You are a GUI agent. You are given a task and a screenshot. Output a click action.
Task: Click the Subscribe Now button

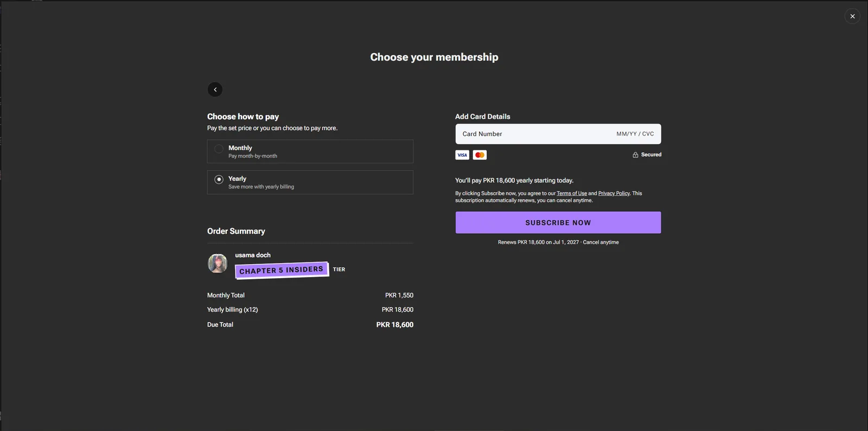pyautogui.click(x=558, y=223)
